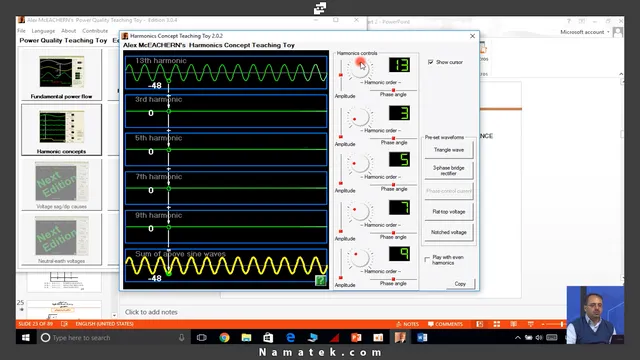
Task: Open the Microsoft account dropdown
Action: pyautogui.click(x=585, y=32)
